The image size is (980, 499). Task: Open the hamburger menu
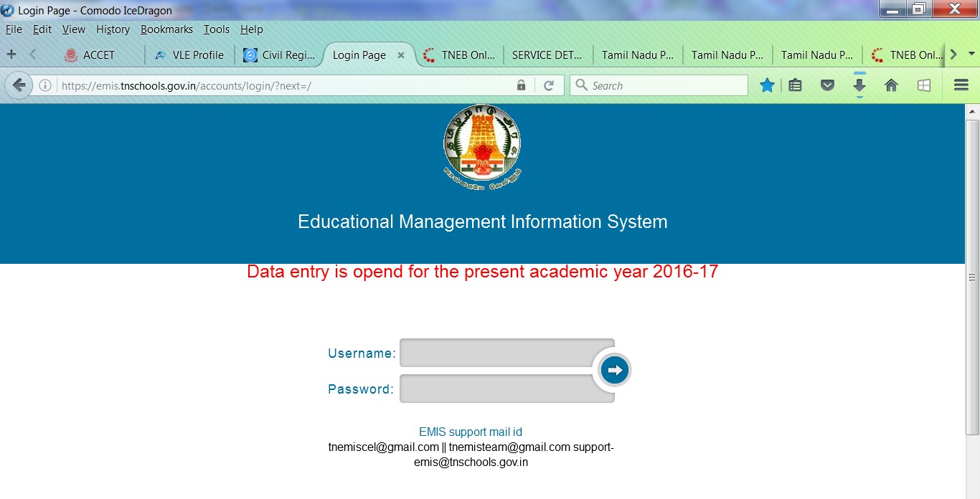(961, 85)
